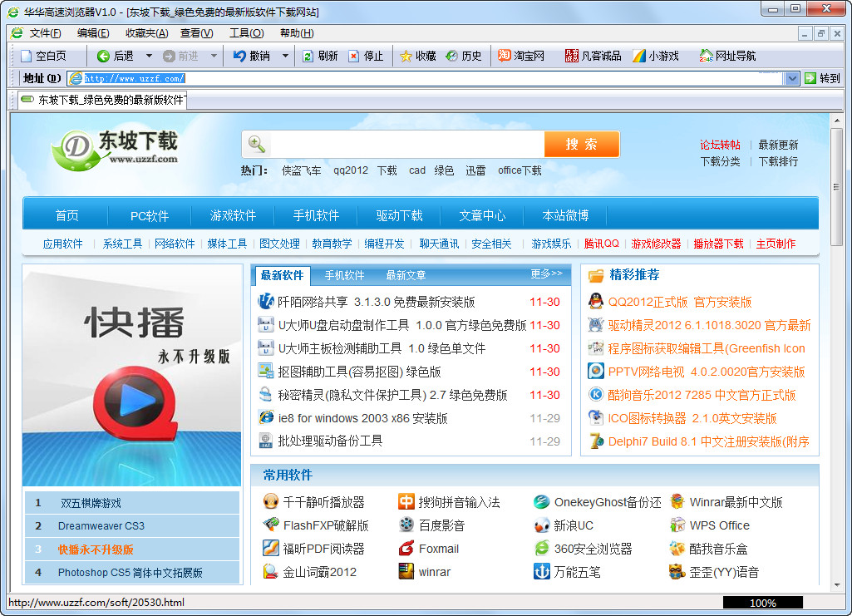852x616 pixels.
Task: Click the 下载排行 link
Action: point(778,161)
